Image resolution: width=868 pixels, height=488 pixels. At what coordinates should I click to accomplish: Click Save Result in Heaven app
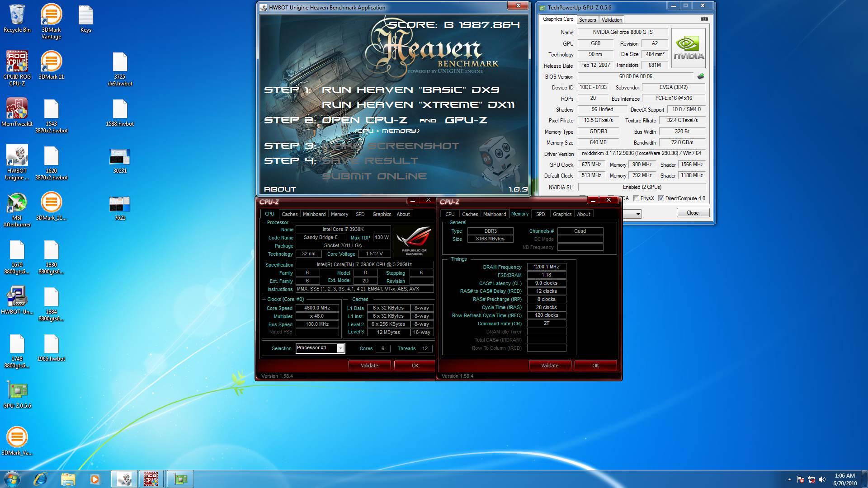pyautogui.click(x=370, y=161)
